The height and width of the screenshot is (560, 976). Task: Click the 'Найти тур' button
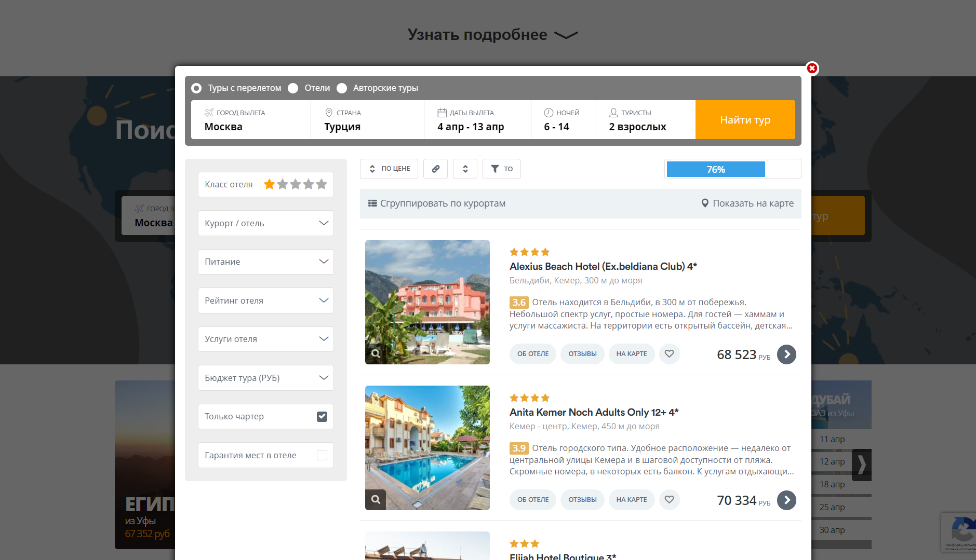tap(745, 120)
